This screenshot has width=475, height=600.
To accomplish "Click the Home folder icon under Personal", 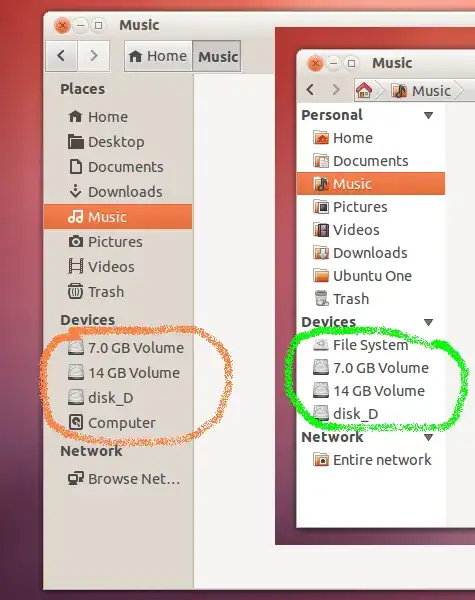I will click(x=321, y=138).
